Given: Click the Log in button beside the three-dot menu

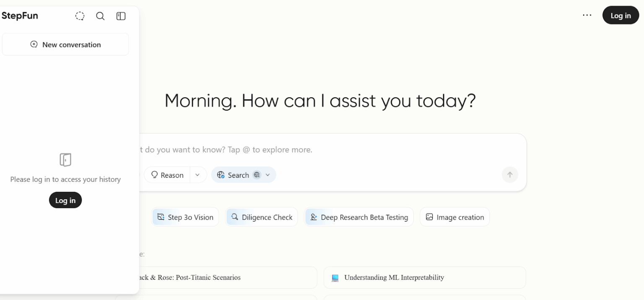Looking at the screenshot, I should pyautogui.click(x=621, y=16).
